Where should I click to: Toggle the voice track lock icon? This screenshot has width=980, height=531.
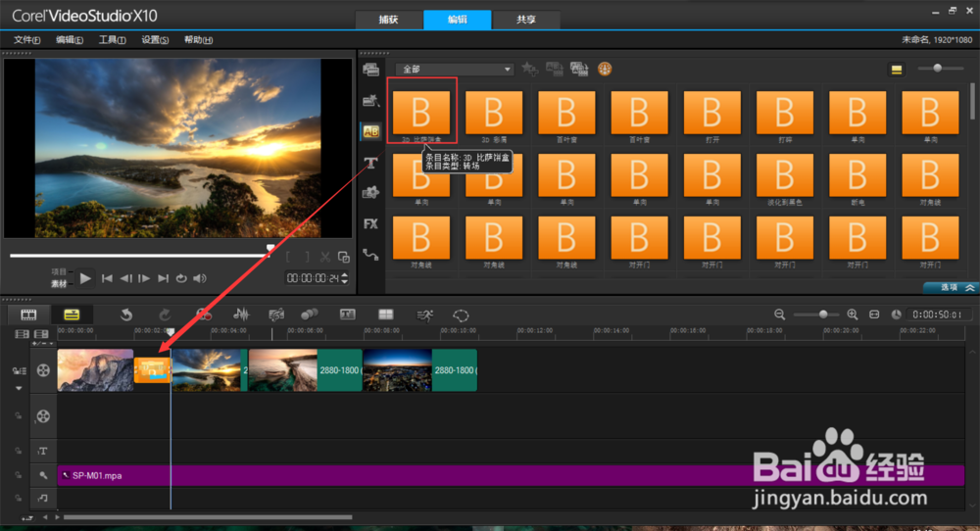(19, 475)
